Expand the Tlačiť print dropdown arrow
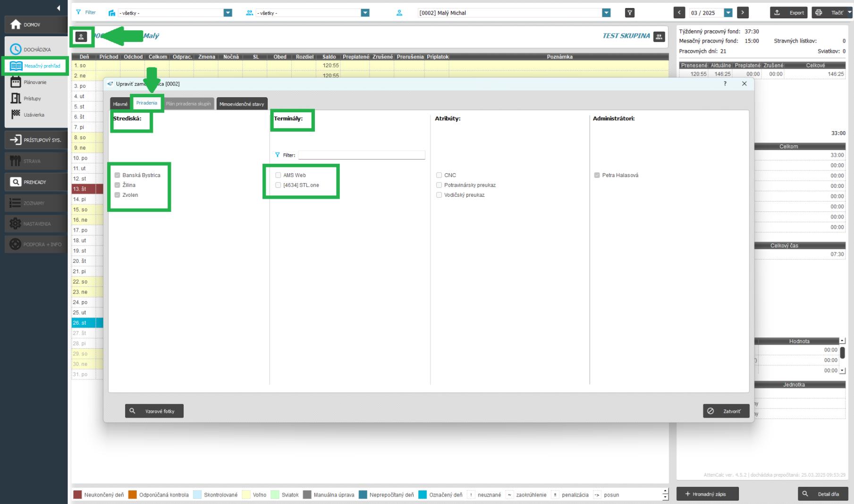This screenshot has height=504, width=854. (x=849, y=13)
